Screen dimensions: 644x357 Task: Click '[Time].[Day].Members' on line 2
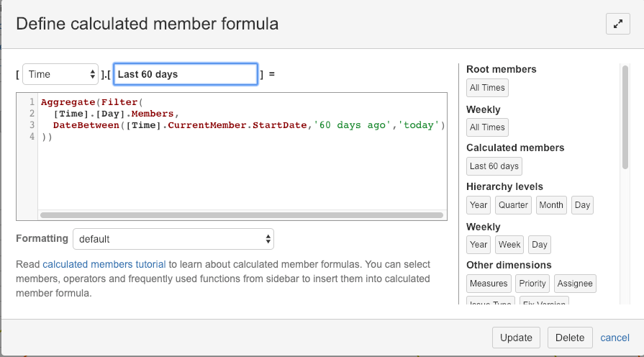pos(114,114)
